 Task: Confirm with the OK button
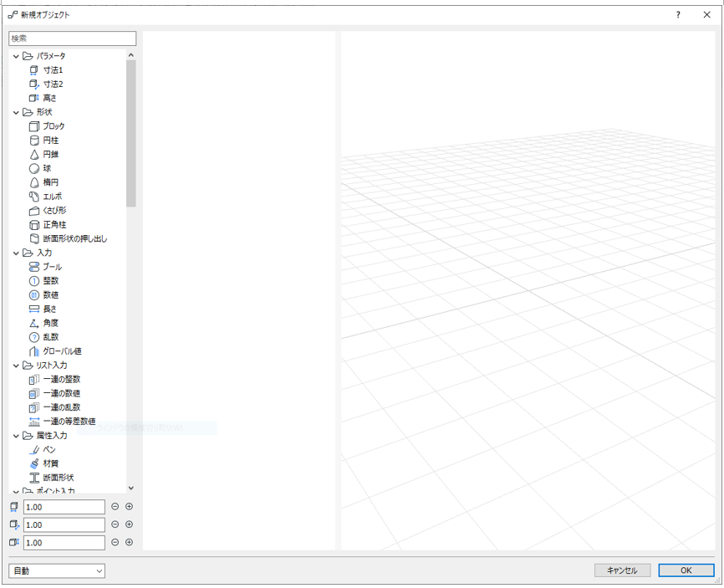(x=686, y=570)
